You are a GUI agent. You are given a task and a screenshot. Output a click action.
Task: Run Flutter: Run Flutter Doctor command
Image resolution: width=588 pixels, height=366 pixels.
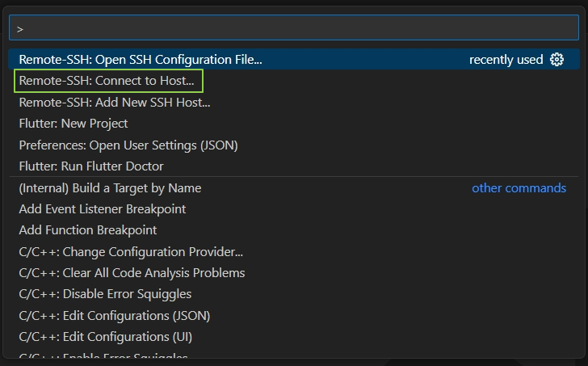tap(294, 166)
